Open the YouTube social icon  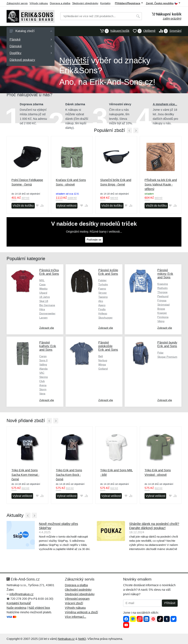(126, 625)
